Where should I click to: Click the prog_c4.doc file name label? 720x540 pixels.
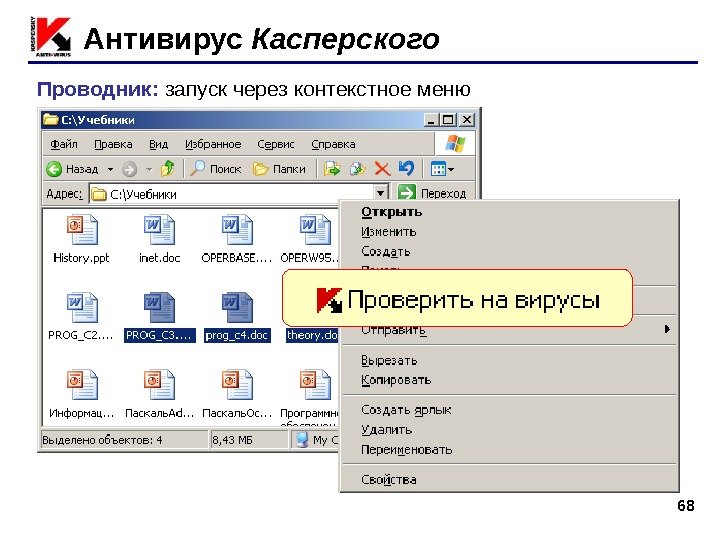[x=237, y=335]
